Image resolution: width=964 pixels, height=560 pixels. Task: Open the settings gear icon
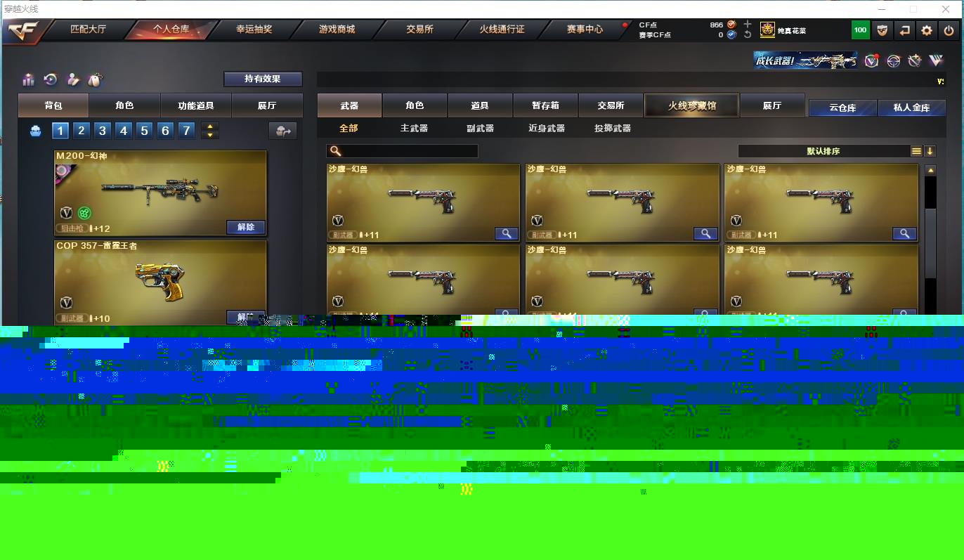[927, 30]
